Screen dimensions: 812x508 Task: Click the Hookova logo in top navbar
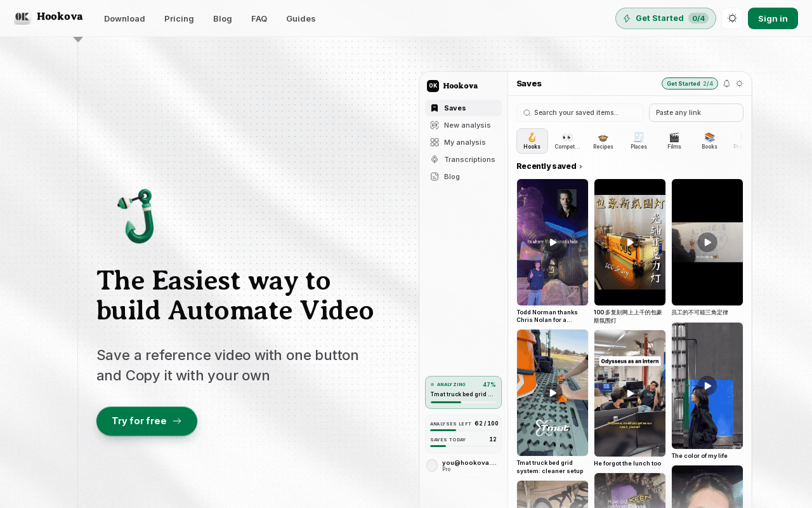pos(48,18)
